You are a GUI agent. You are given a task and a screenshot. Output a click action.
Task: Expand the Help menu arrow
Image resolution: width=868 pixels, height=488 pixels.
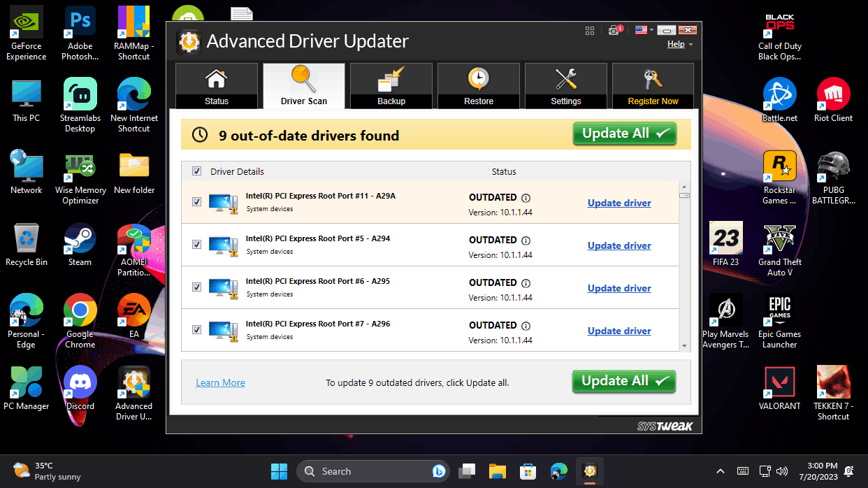690,44
